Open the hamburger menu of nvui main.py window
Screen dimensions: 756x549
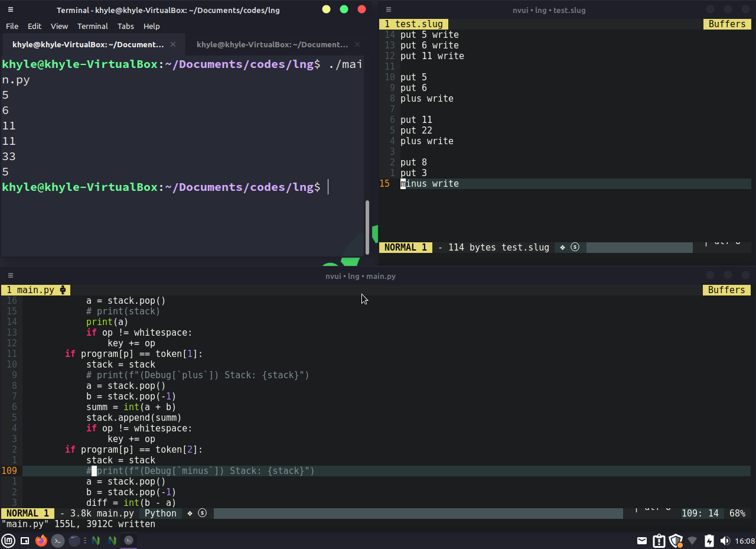coord(11,275)
